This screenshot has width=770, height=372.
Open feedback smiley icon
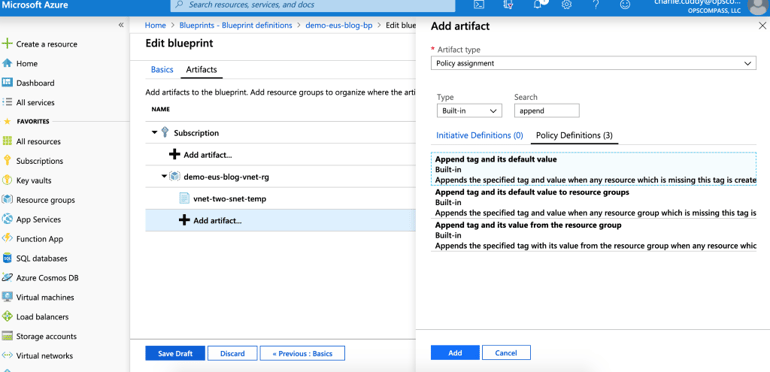click(625, 5)
